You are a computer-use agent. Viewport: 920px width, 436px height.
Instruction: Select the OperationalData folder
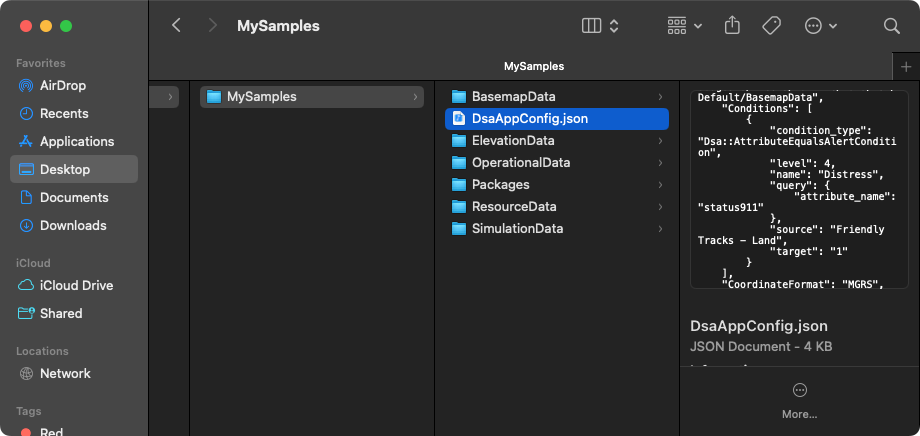557,163
